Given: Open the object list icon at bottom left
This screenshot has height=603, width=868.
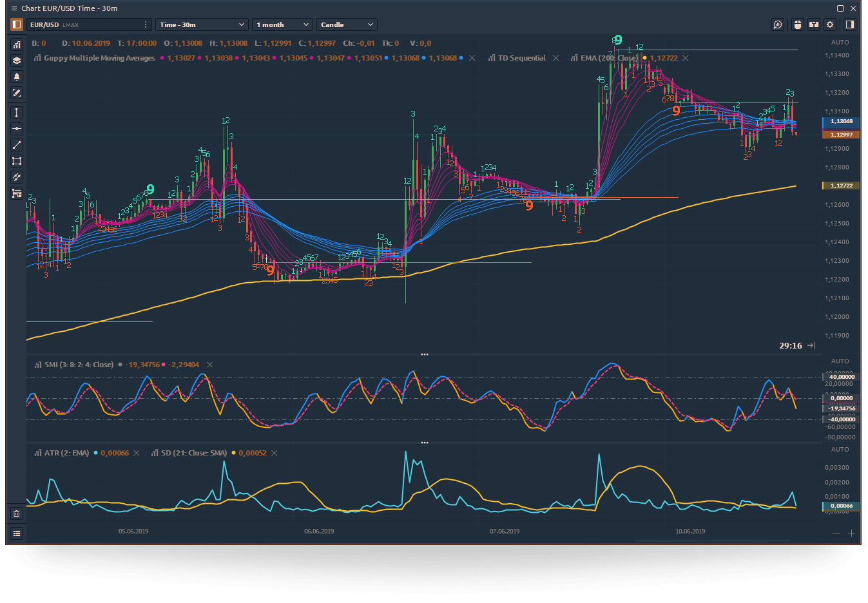Looking at the screenshot, I should [x=17, y=533].
